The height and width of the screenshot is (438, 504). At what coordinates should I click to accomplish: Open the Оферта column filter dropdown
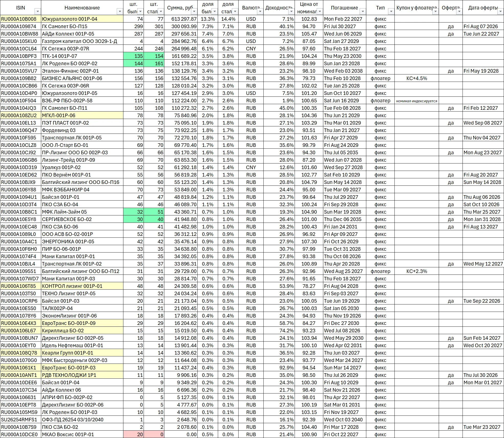tap(459, 12)
